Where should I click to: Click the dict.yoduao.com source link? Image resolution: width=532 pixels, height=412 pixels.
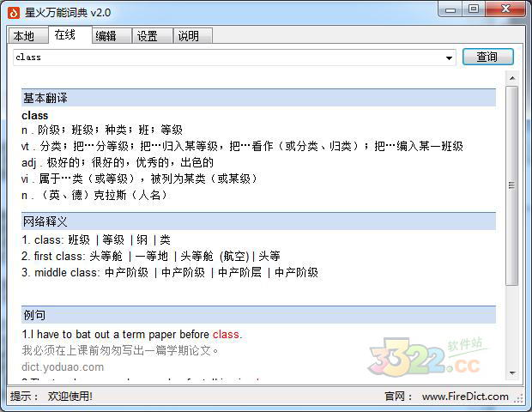(x=63, y=367)
